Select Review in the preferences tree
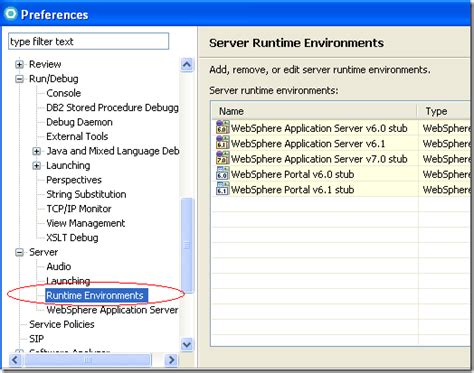 click(45, 64)
